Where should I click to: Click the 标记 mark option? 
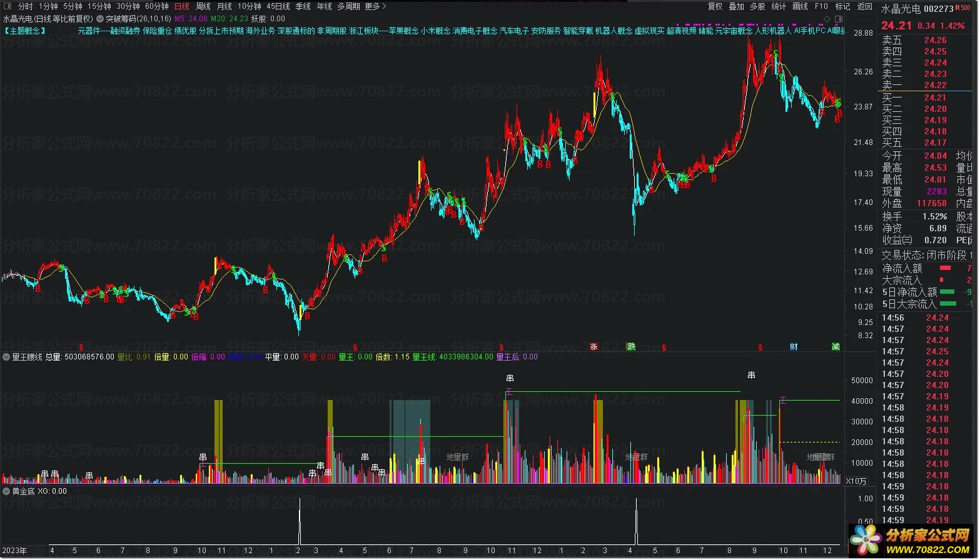pos(843,6)
